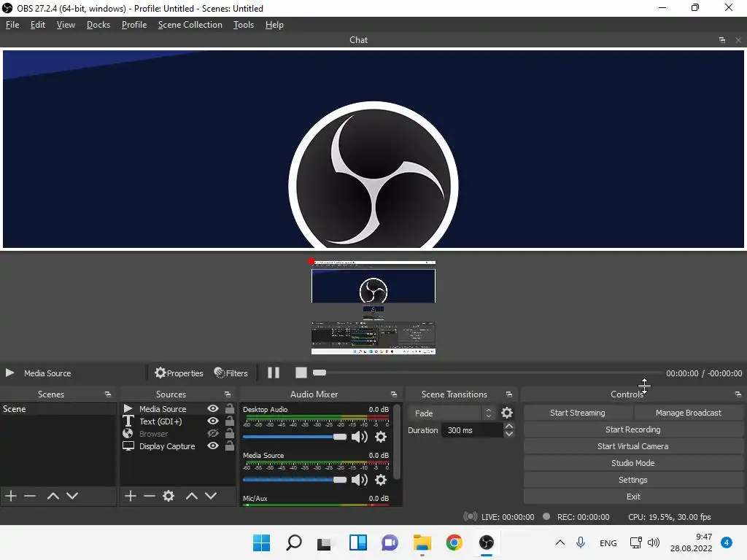The width and height of the screenshot is (747, 560).
Task: Click the media playback seek bar
Action: 487,373
